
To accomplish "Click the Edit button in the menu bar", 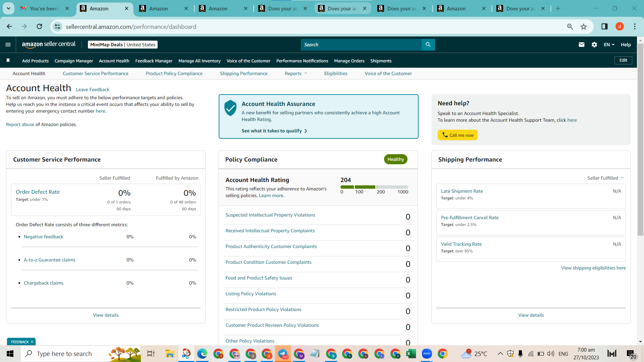I will pyautogui.click(x=623, y=60).
